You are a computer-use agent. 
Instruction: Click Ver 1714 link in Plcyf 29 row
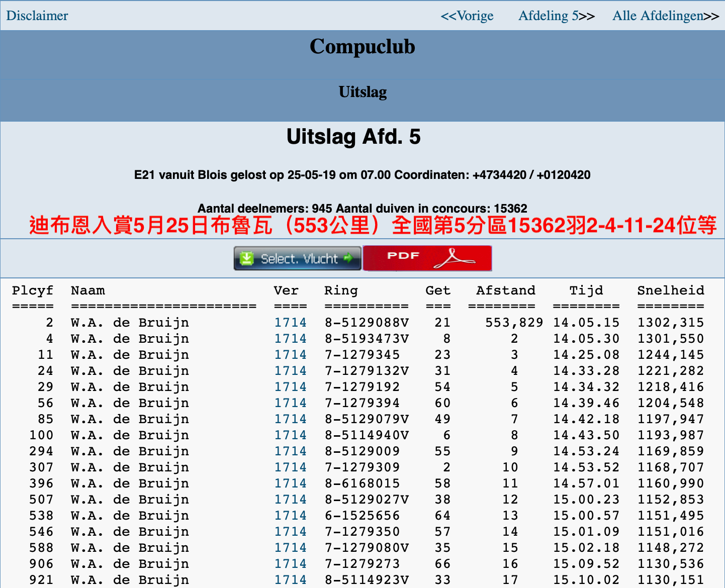click(291, 387)
